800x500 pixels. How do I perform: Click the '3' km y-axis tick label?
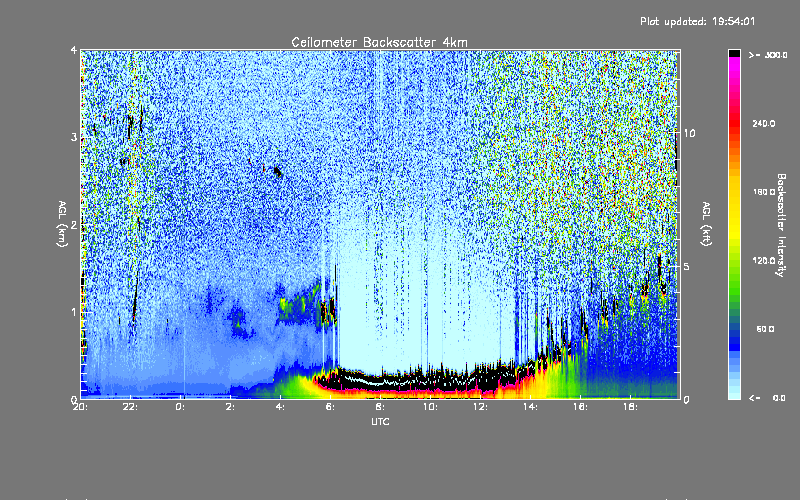pos(74,138)
